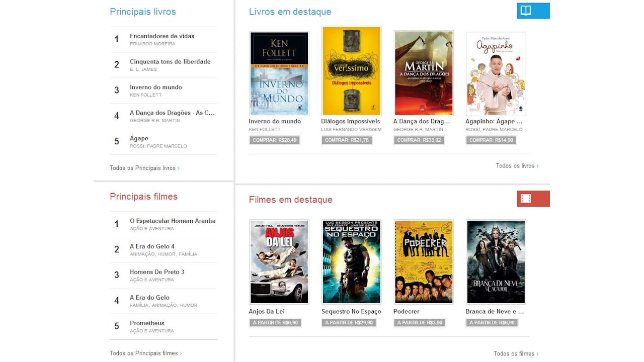This screenshot has width=644, height=362.
Task: Open Diálogos Impossíveis book cover
Action: pos(351,71)
